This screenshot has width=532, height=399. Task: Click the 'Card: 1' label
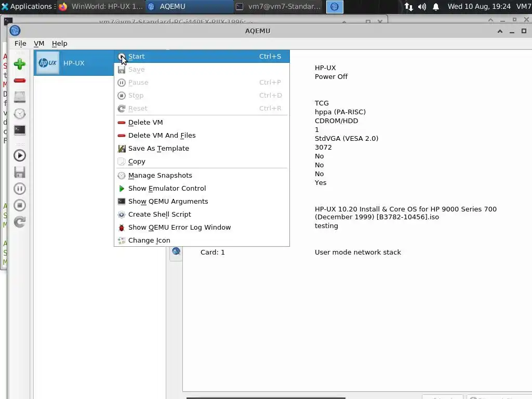click(212, 252)
